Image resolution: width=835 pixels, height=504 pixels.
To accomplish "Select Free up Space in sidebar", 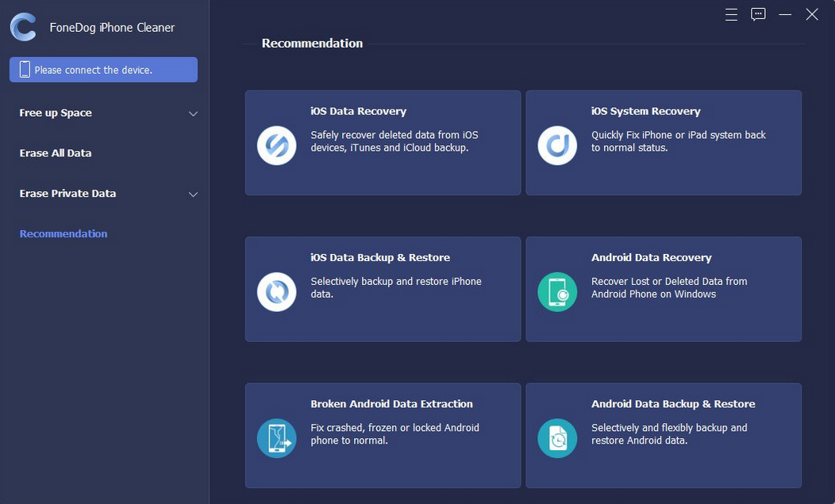I will [56, 113].
